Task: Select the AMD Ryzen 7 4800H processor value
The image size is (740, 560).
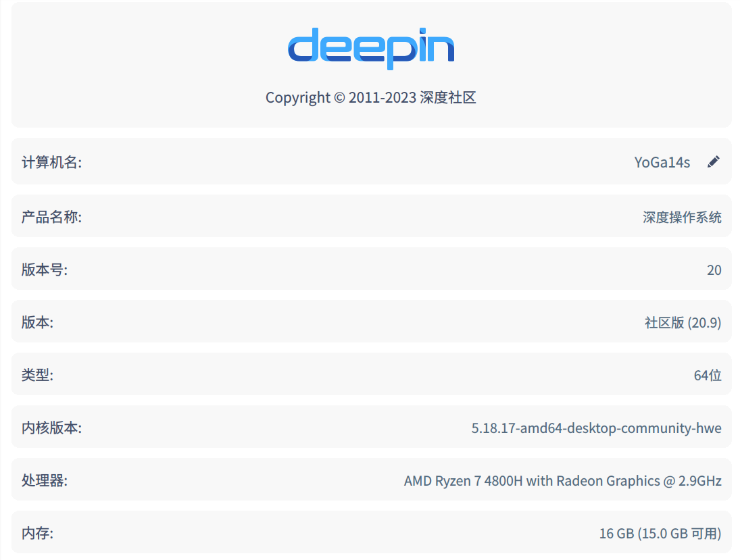Action: tap(562, 481)
